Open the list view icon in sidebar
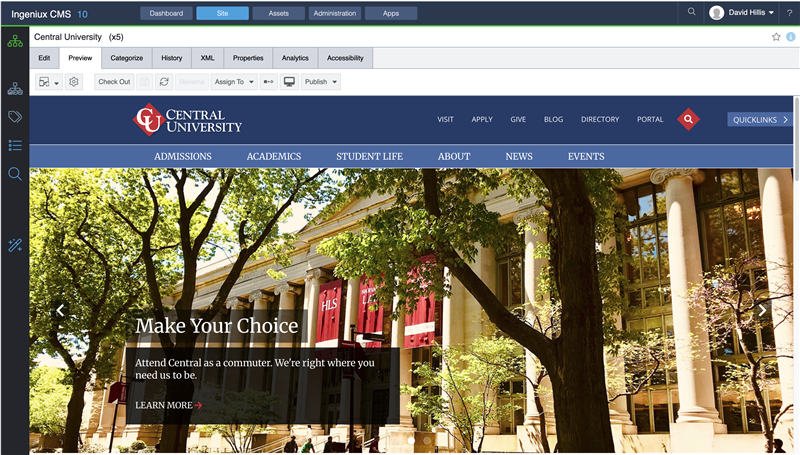 pos(15,145)
